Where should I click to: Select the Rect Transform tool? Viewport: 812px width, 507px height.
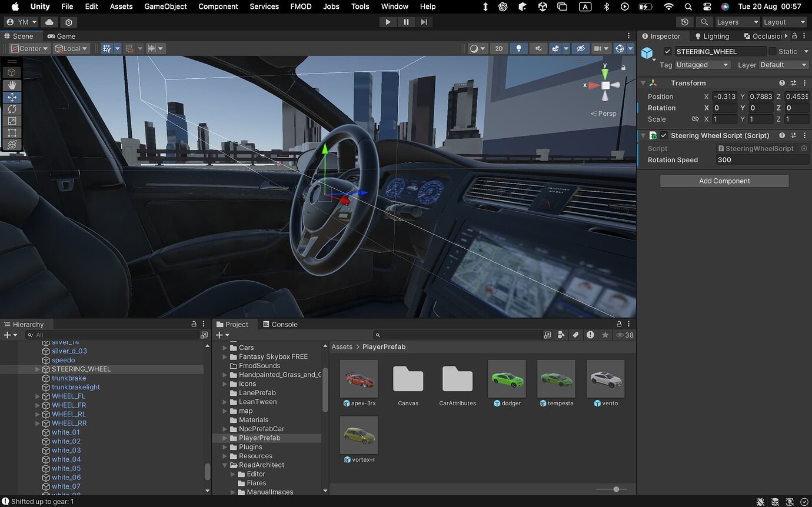click(x=12, y=133)
